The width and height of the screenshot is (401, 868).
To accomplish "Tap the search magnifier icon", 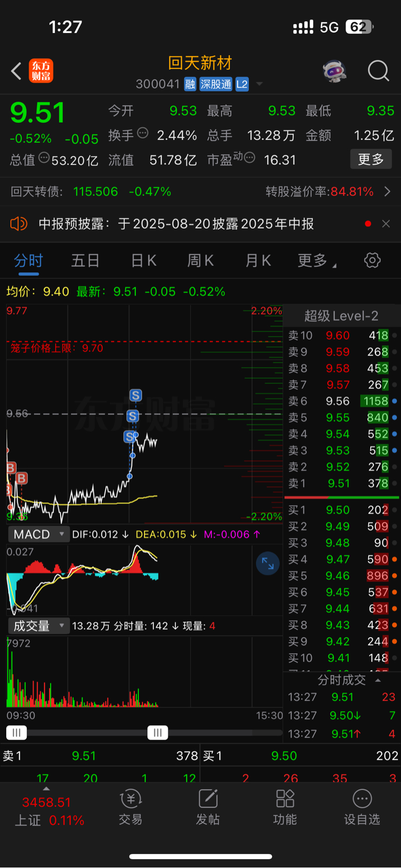I will coord(379,71).
